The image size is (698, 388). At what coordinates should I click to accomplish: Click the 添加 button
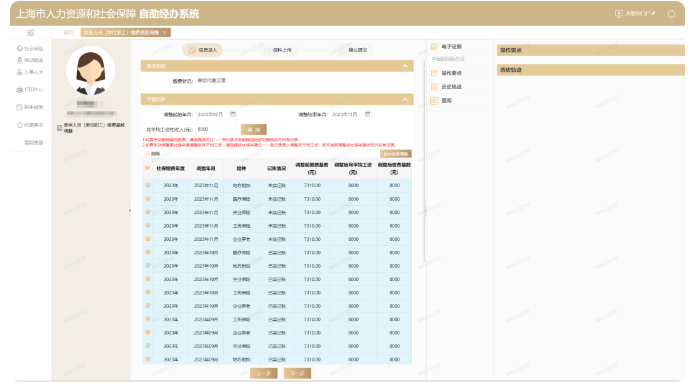click(254, 129)
